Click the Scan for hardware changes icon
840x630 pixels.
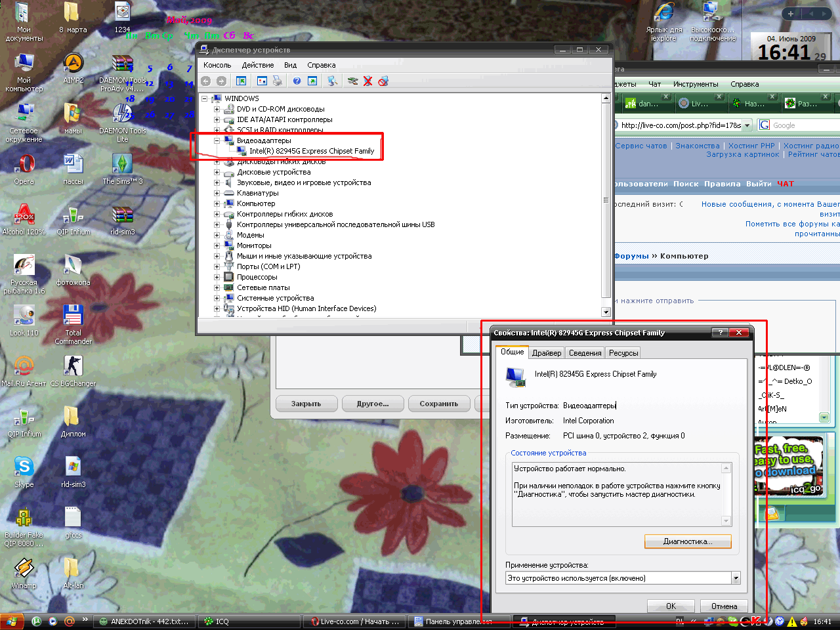333,81
